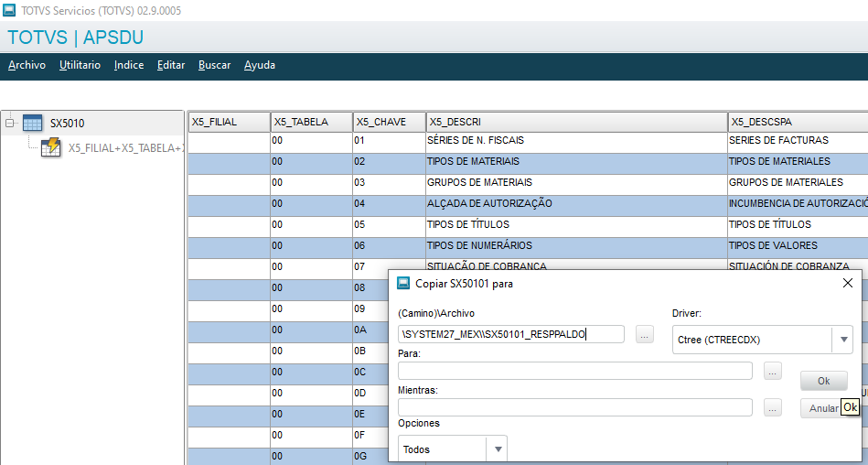The image size is (868, 465).
Task: Select cell TIPOS DE MATERIAIS
Action: click(577, 164)
